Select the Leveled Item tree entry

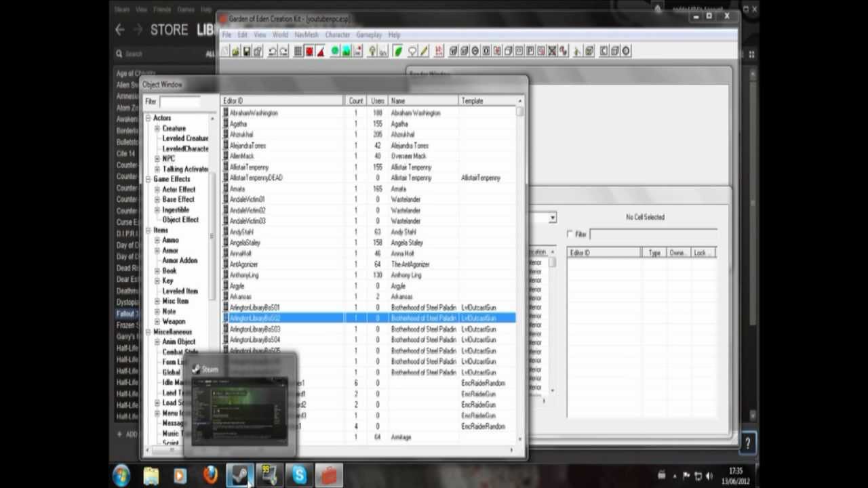tap(180, 291)
